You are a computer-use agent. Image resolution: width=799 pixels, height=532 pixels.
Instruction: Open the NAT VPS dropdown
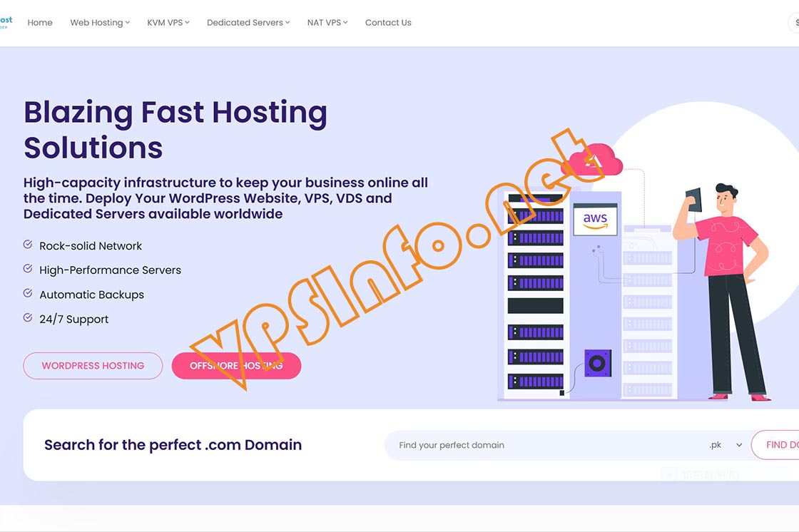327,22
